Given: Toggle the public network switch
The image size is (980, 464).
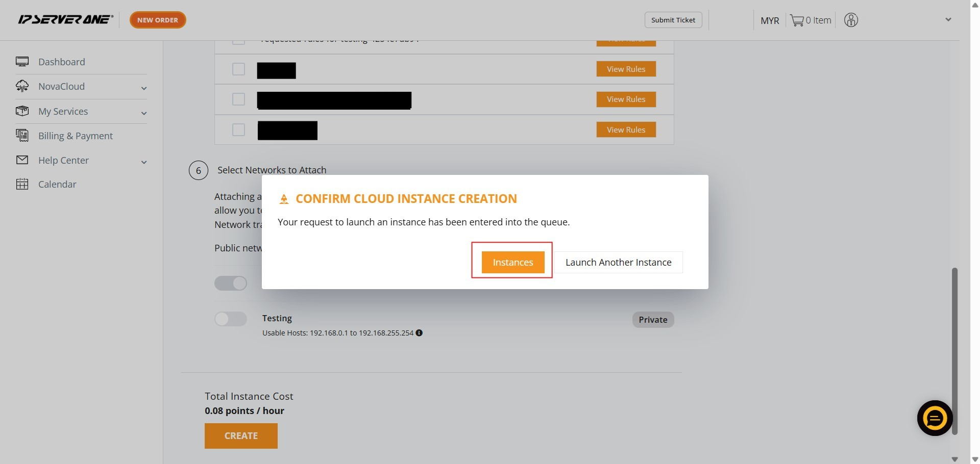Looking at the screenshot, I should (231, 283).
